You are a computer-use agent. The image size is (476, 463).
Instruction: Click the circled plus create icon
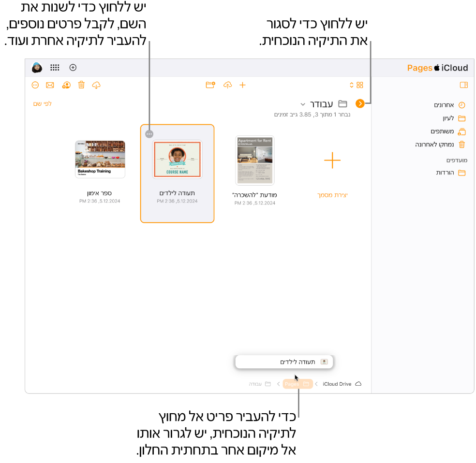pos(73,68)
